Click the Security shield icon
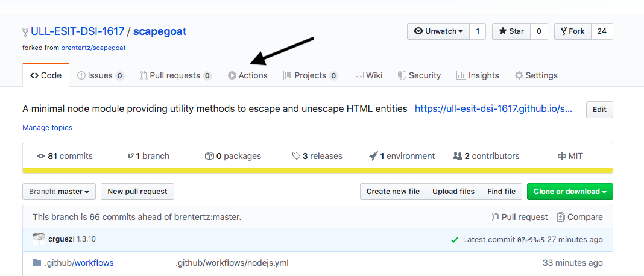644x276 pixels. coord(402,75)
